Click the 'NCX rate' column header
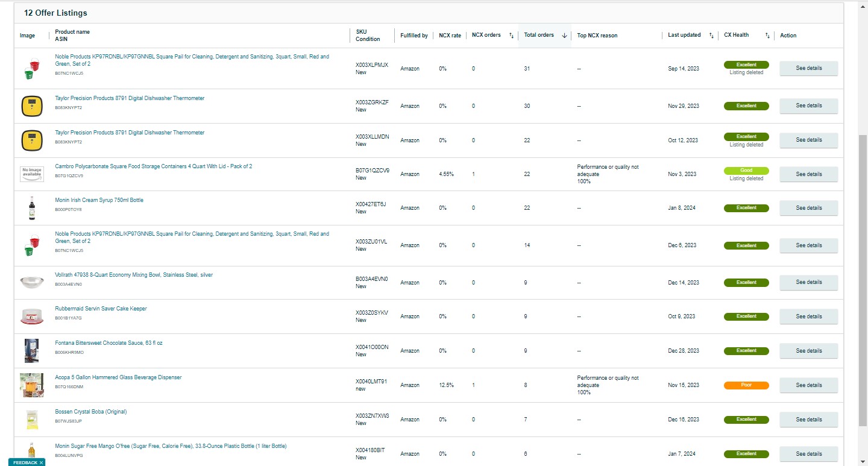Viewport: 868px width, 466px height. coord(450,36)
